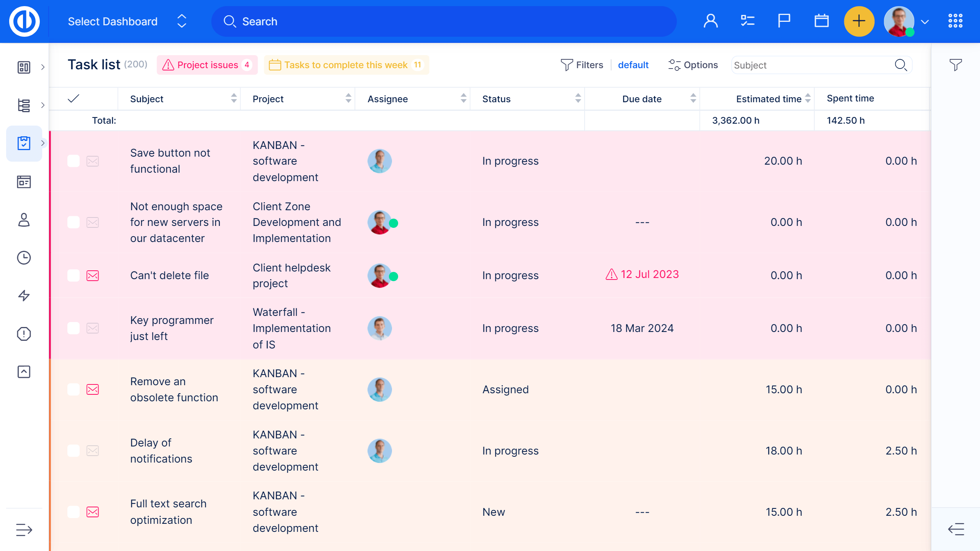Open the alerts icon in left sidebar
Screen dimensions: 980x551
(24, 334)
